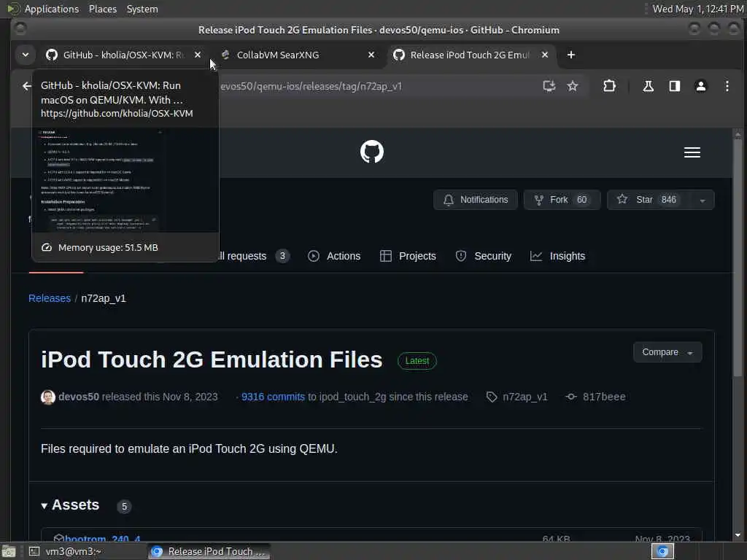Click the Release iPod Touch taskbar item
Screen dimensions: 747x560
coord(208,551)
